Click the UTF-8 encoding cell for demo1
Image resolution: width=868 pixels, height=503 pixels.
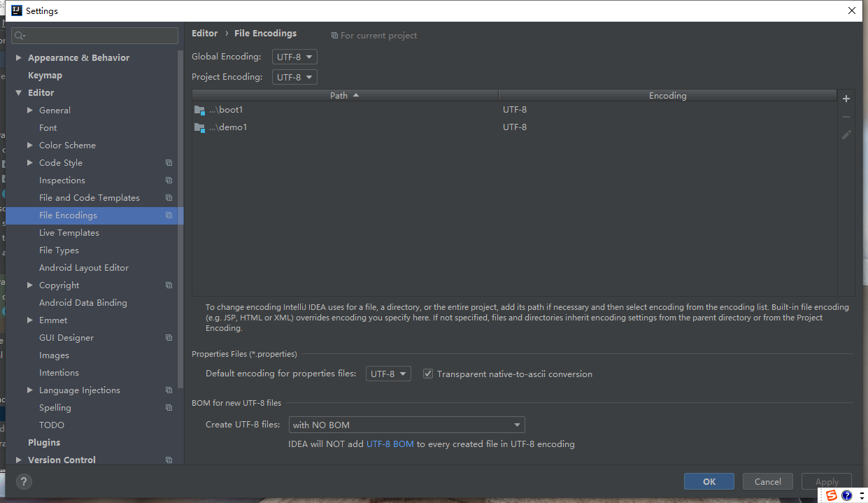[515, 127]
